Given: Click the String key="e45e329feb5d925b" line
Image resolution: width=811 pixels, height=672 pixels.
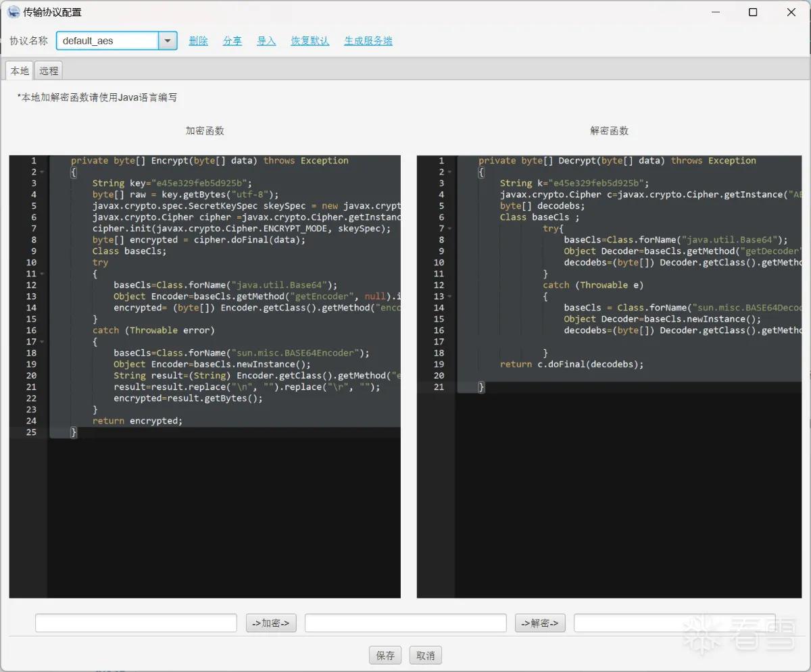Looking at the screenshot, I should pos(172,183).
